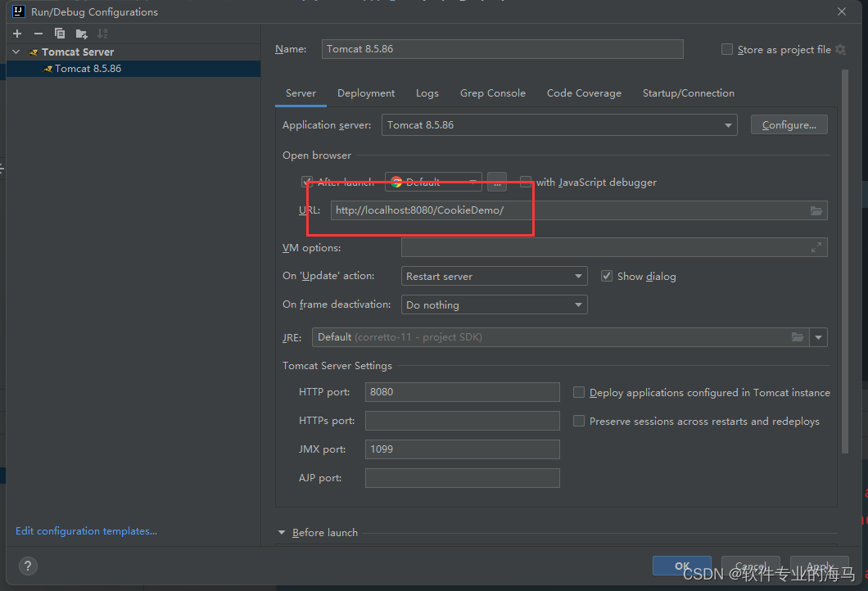Open Edit configuration templates link

click(86, 530)
